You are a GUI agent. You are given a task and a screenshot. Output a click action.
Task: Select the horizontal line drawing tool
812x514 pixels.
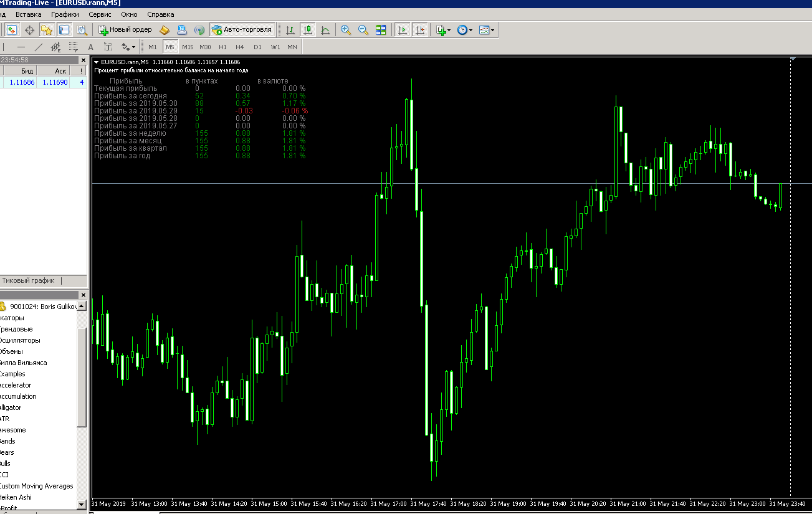click(x=21, y=47)
